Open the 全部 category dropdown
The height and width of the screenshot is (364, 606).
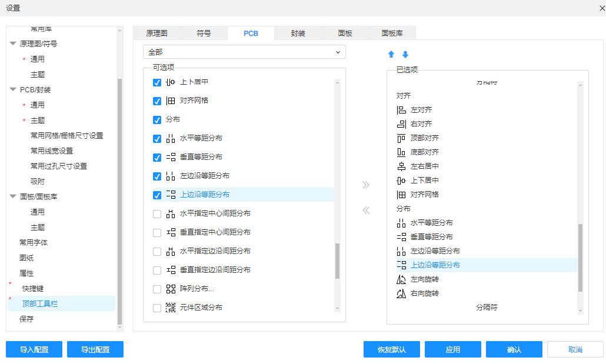click(x=244, y=52)
